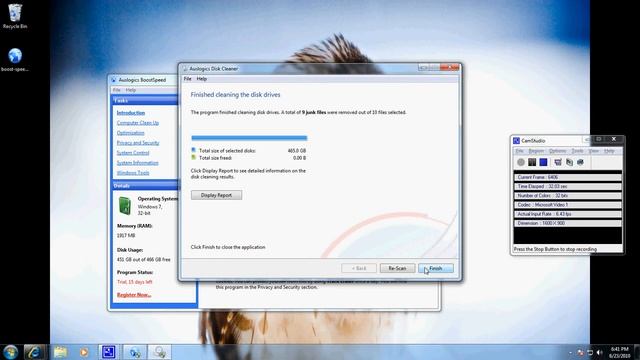Viewport: 640px width, 360px height.
Task: Open Region menu in CamStudio
Action: pyautogui.click(x=536, y=151)
